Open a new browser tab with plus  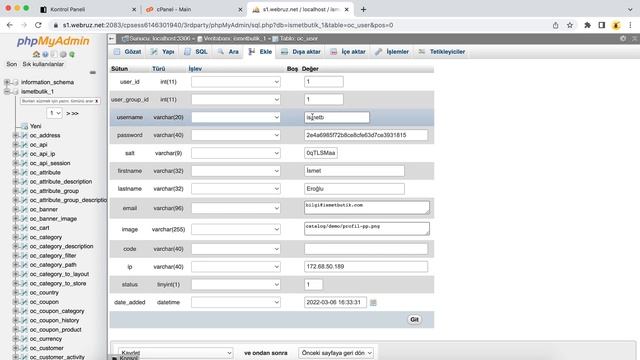pyautogui.click(x=363, y=9)
